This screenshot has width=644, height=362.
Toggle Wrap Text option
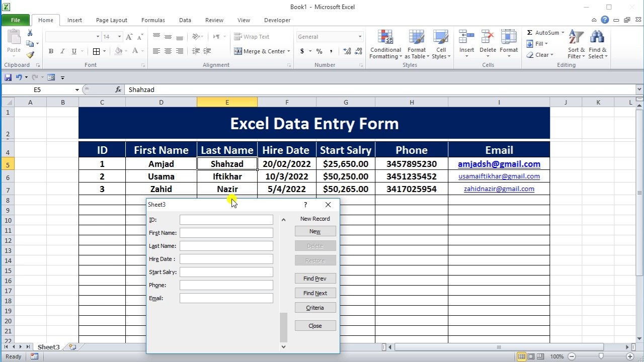(252, 37)
